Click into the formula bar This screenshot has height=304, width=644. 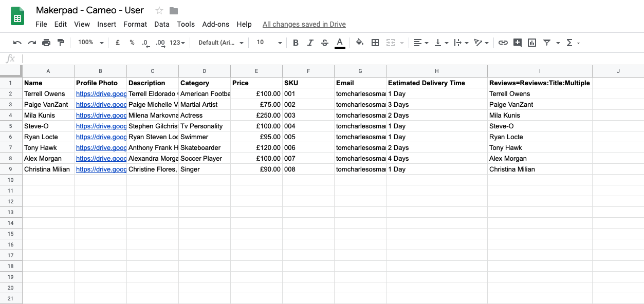coord(332,59)
